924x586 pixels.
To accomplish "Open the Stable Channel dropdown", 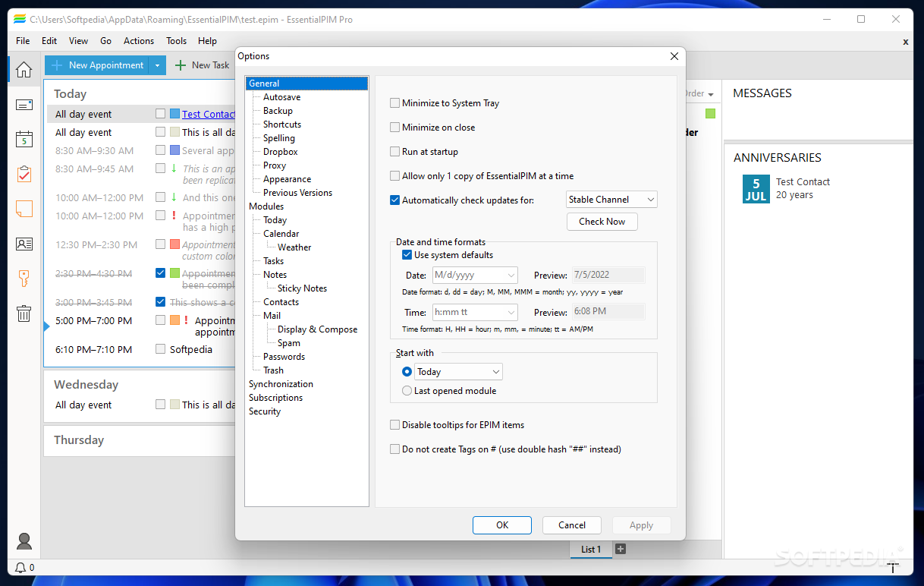I will point(612,200).
